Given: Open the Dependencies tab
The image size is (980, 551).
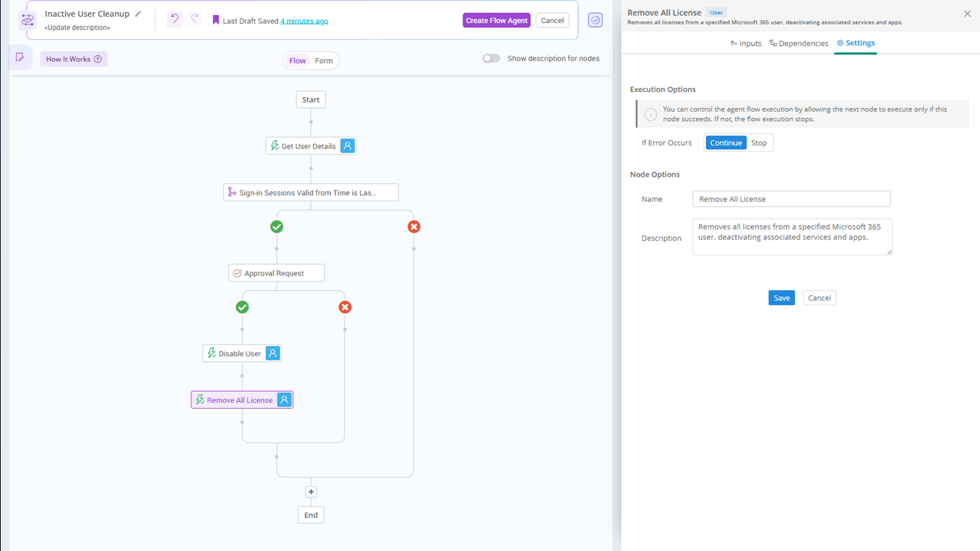Looking at the screenshot, I should tap(799, 43).
